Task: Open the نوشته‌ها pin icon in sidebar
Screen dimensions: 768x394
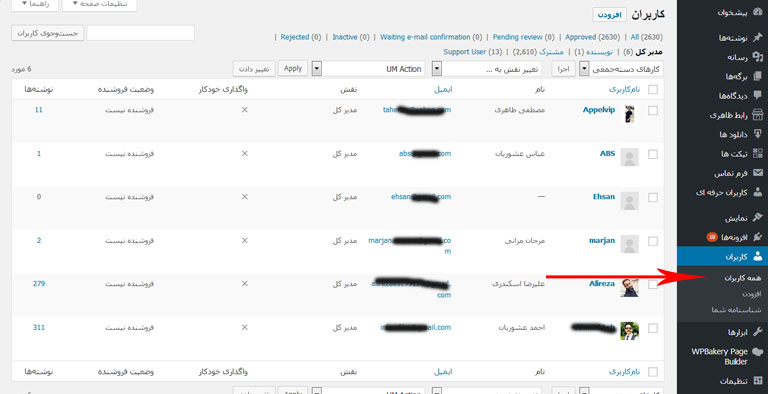Action: tap(757, 37)
